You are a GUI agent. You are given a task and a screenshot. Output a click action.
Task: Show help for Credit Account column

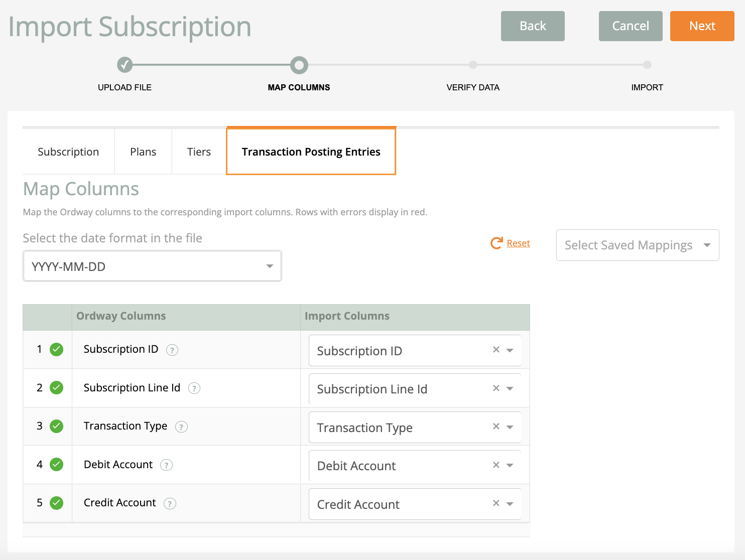(x=170, y=504)
